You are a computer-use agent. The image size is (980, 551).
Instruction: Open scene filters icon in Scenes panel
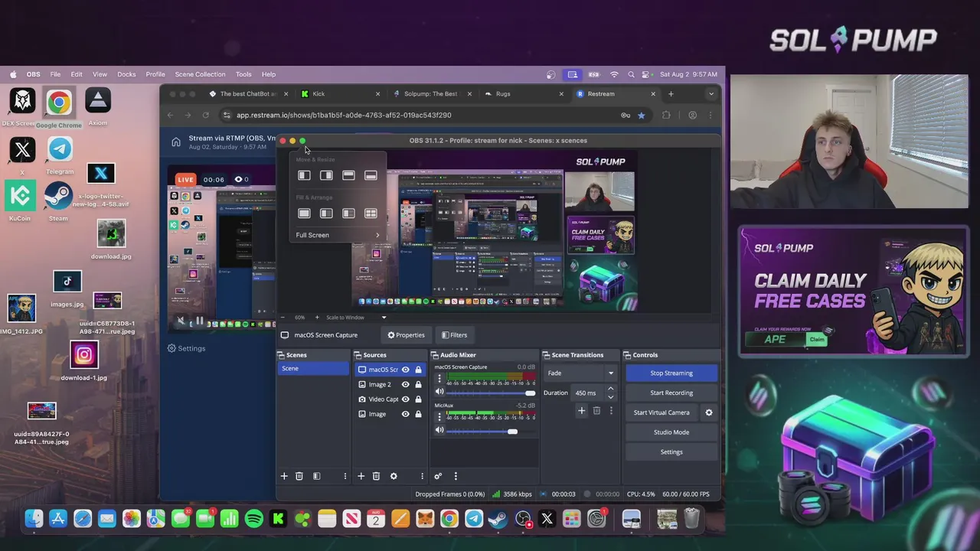[x=316, y=476]
